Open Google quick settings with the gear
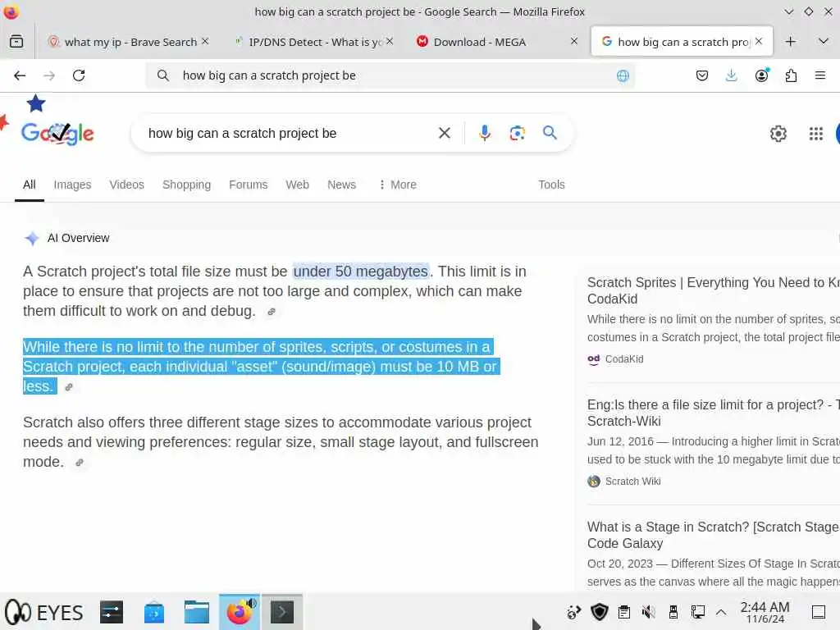This screenshot has width=840, height=630. 778,133
